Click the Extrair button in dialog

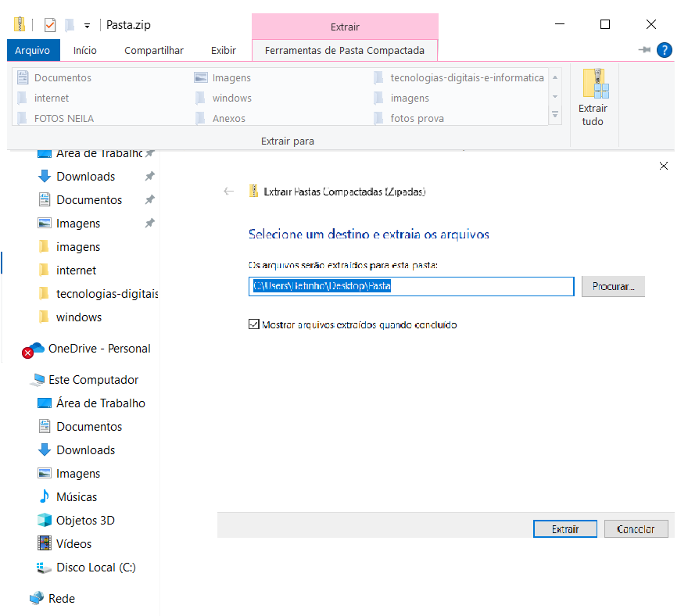click(565, 529)
